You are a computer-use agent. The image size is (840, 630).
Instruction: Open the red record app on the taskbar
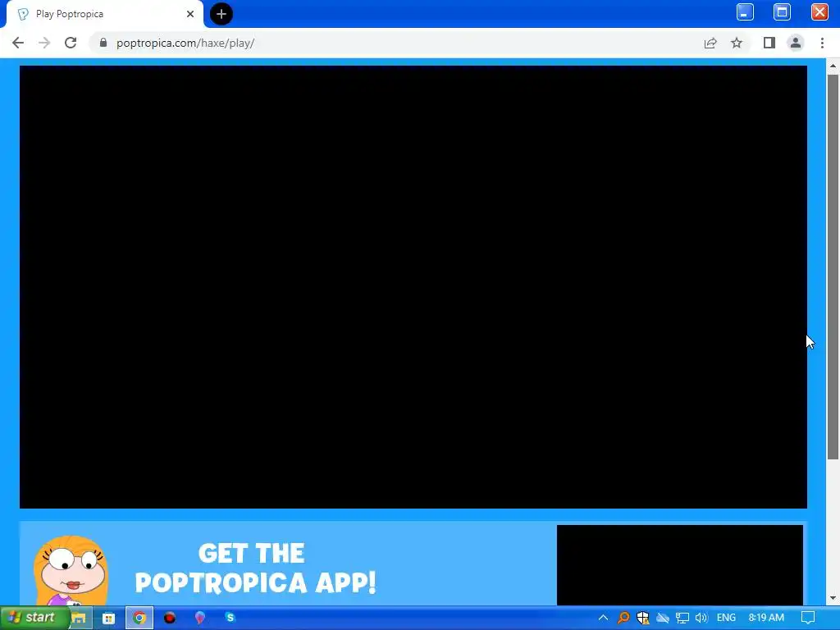[170, 619]
